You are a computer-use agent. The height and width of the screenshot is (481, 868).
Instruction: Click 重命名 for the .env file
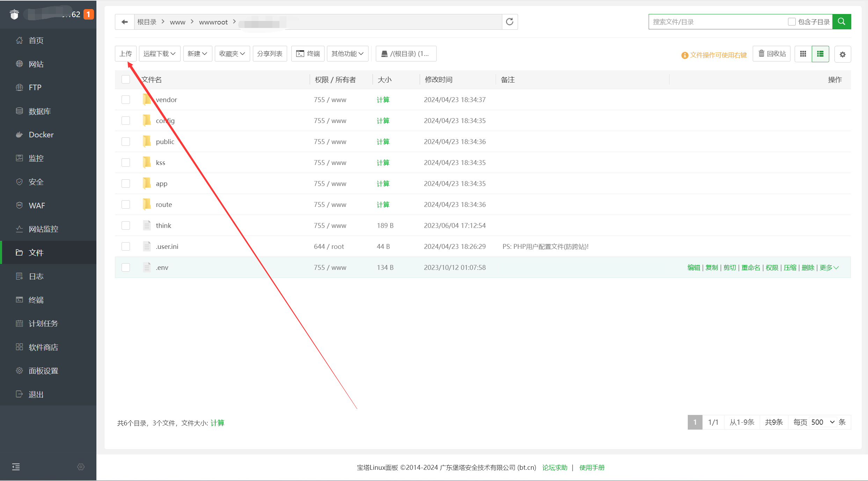click(751, 267)
